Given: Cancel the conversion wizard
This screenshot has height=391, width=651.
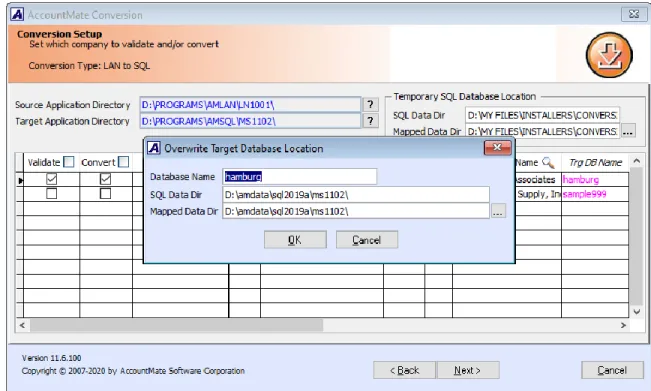Looking at the screenshot, I should [x=612, y=370].
